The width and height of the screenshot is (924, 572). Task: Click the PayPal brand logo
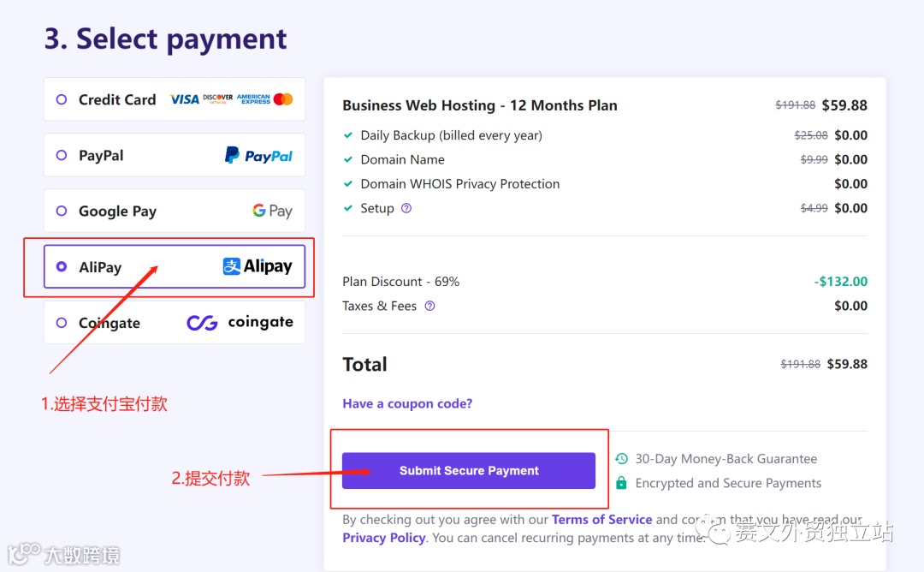258,156
